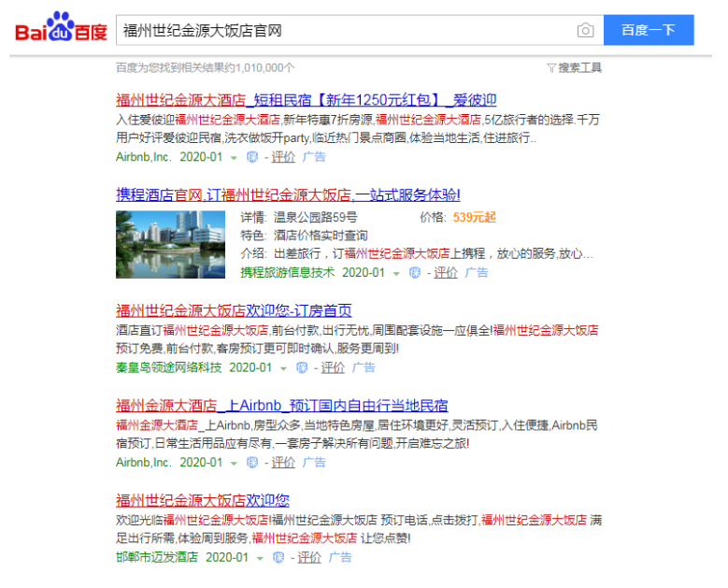Click 广告 label in 福州金源大酒店 result
The width and height of the screenshot is (728, 588).
pyautogui.click(x=314, y=463)
